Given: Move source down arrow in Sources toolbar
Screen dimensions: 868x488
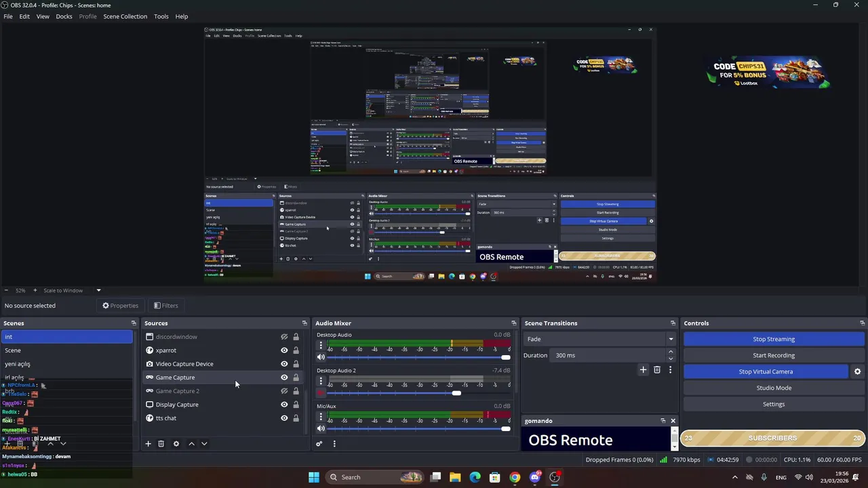Looking at the screenshot, I should pos(204,444).
